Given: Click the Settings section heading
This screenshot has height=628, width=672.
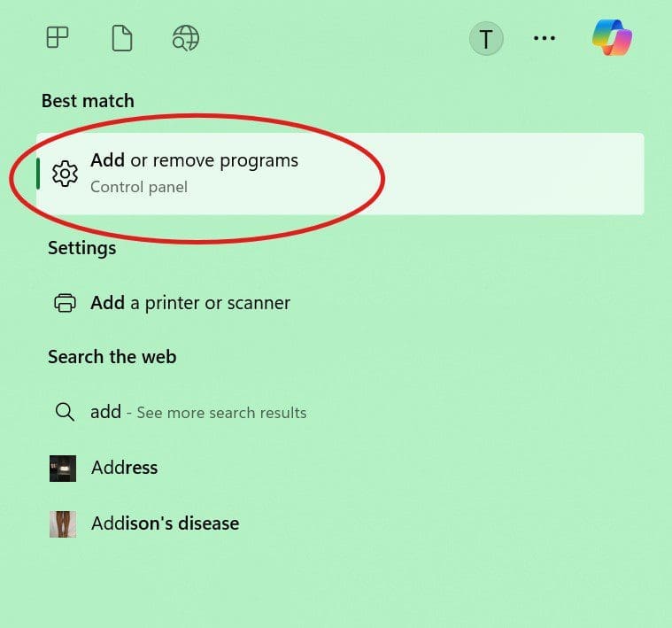Looking at the screenshot, I should [81, 248].
